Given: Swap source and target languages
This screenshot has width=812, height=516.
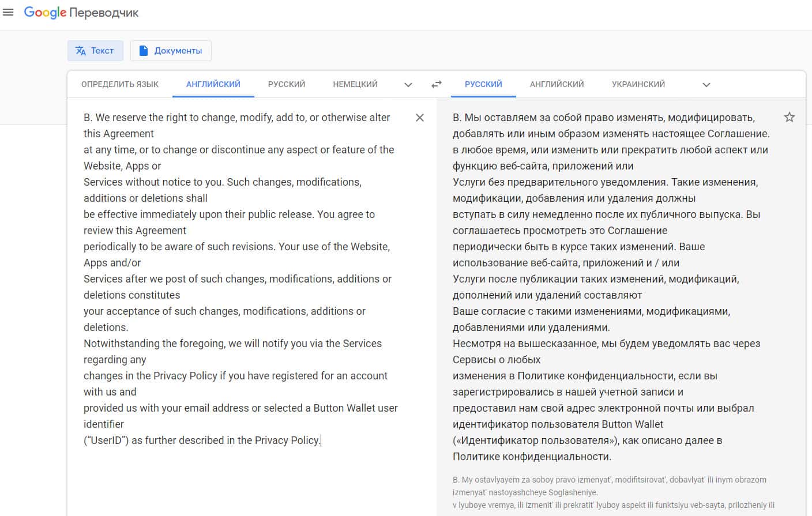Looking at the screenshot, I should click(x=437, y=84).
